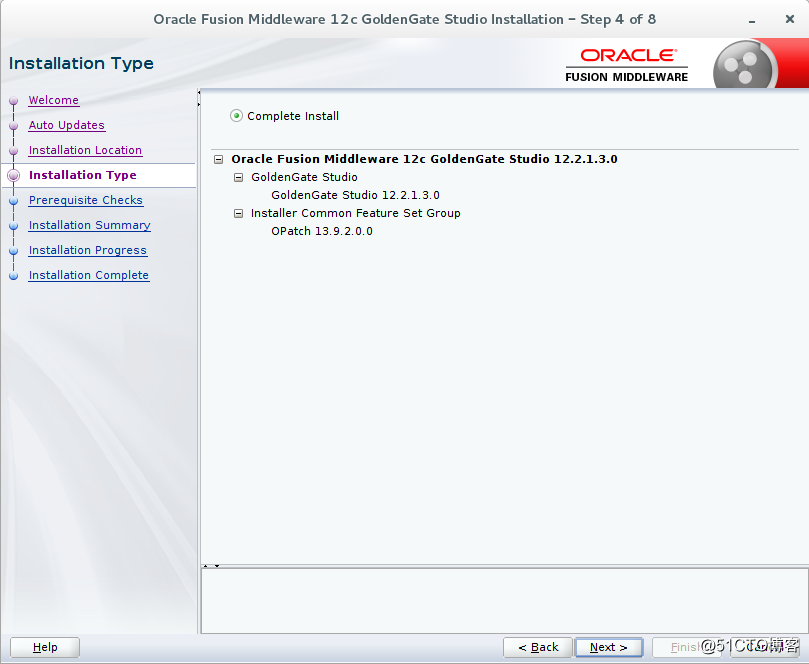Image resolution: width=809 pixels, height=664 pixels.
Task: Select GoldenGate Studio 12.2.1.3.0 tree entry
Action: pyautogui.click(x=355, y=195)
